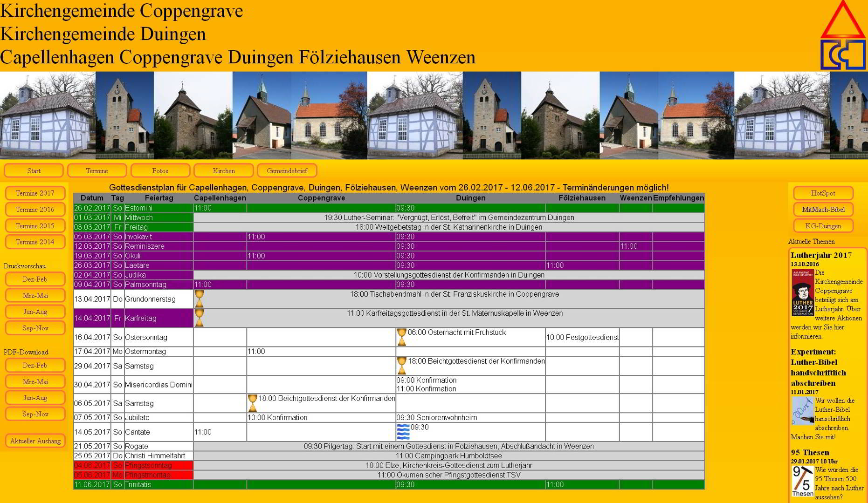Click chalice icon by Beichtgottesdienst der Konfirmanden on 29.04

point(401,365)
